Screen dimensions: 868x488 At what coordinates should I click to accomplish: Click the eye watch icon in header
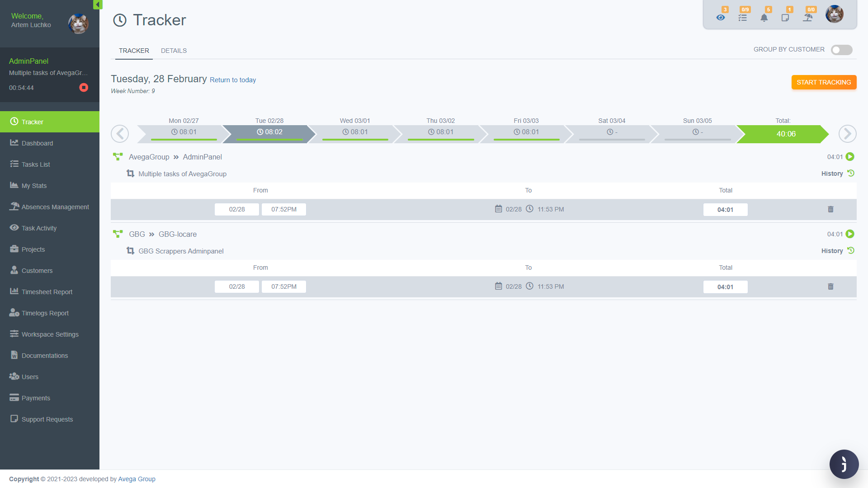point(721,18)
